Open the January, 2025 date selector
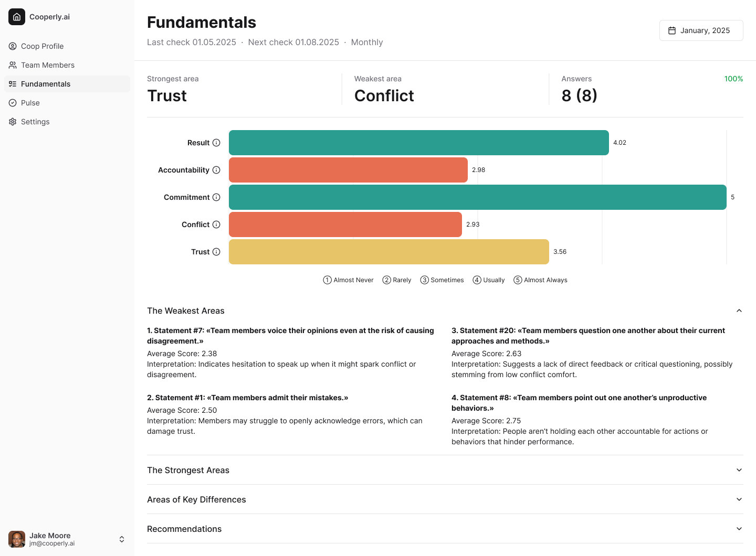 pos(701,30)
